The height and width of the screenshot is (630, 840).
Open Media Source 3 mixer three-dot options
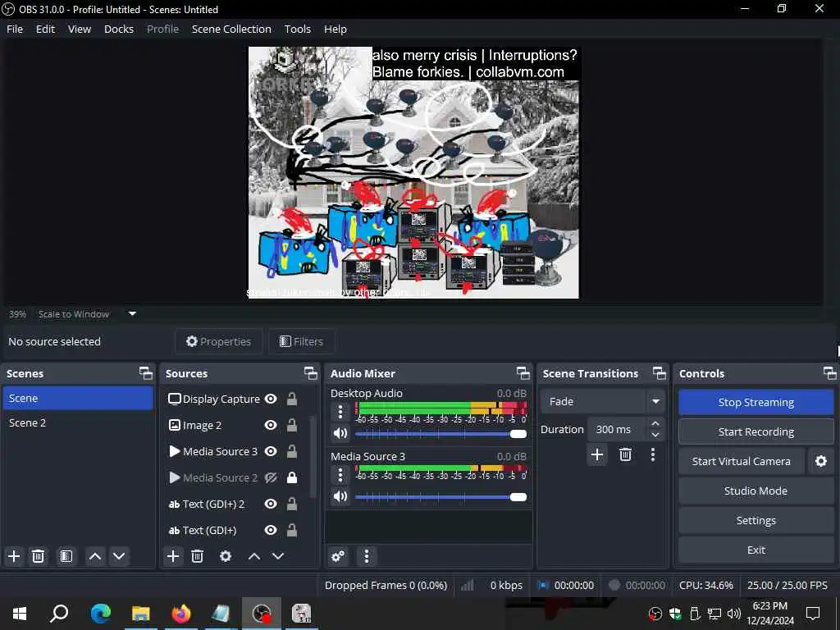pyautogui.click(x=340, y=475)
